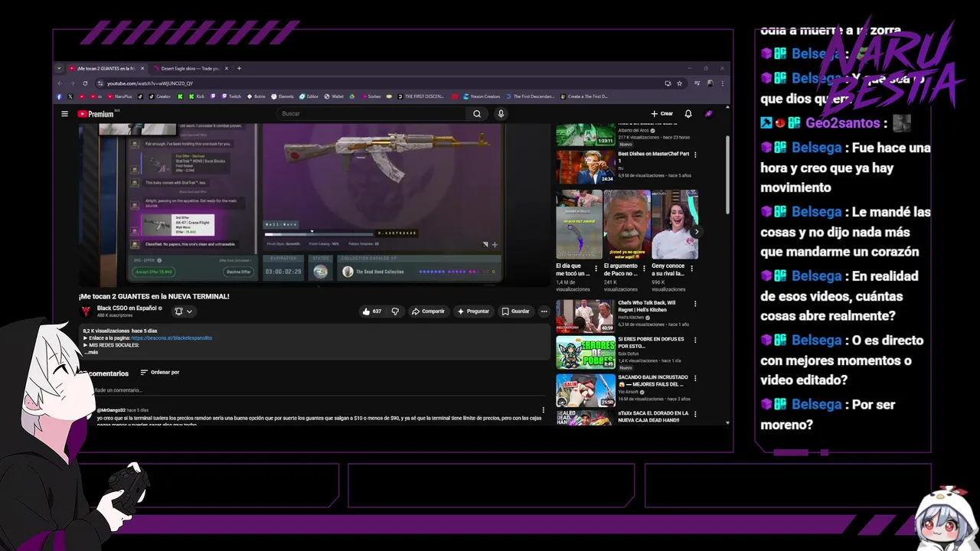Viewport: 980px width, 551px height.
Task: Open more actions menu beside Guardar
Action: click(544, 311)
